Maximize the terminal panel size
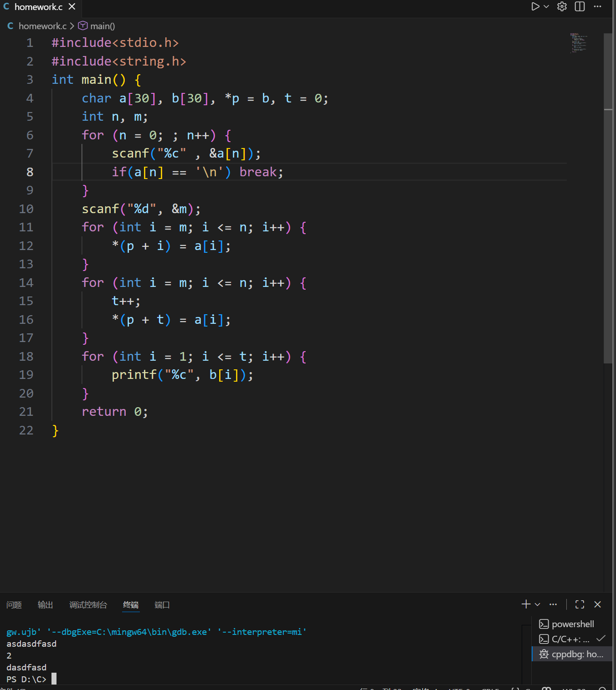 click(580, 604)
